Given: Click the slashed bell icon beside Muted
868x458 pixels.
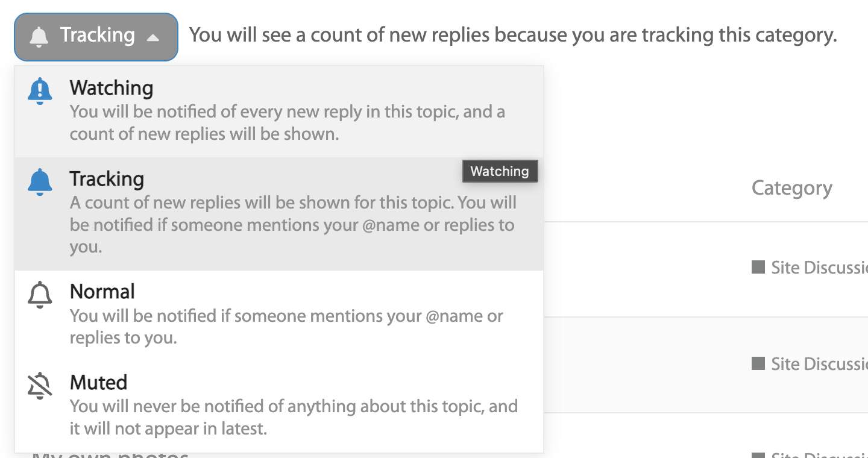Looking at the screenshot, I should click(40, 386).
